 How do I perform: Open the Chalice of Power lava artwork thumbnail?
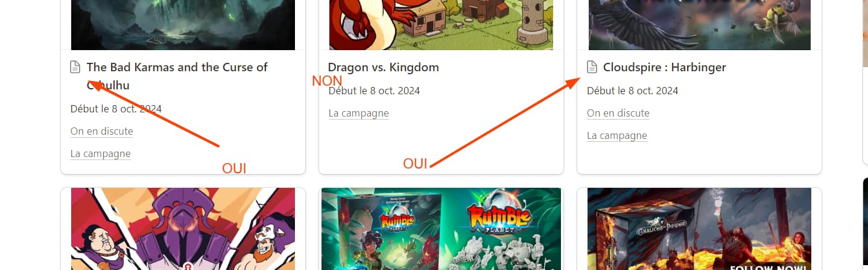(700, 229)
